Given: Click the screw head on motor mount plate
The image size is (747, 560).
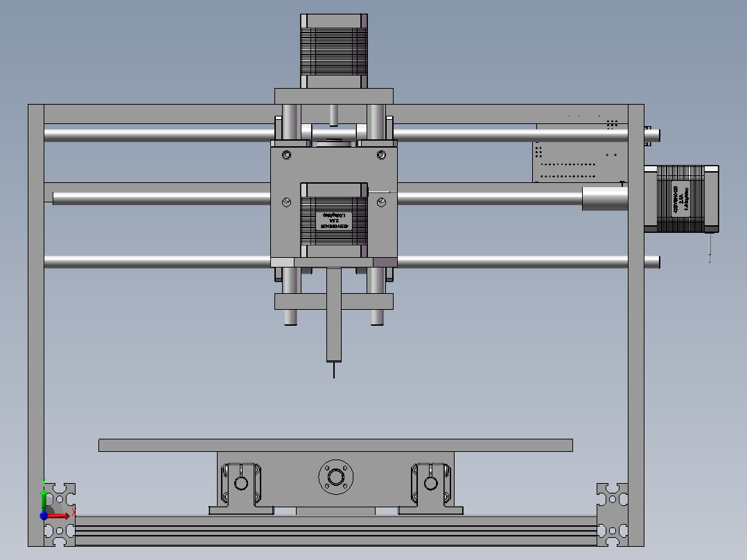Looking at the screenshot, I should pos(287,154).
